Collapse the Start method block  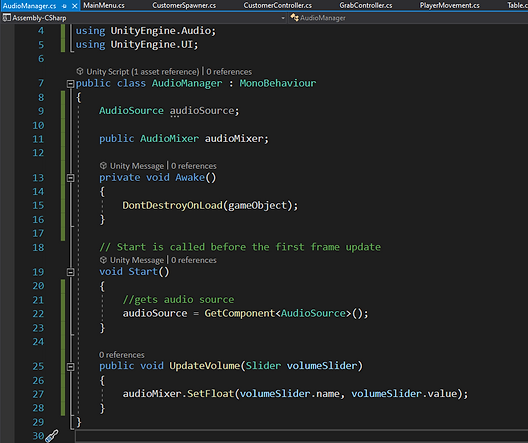(x=70, y=272)
